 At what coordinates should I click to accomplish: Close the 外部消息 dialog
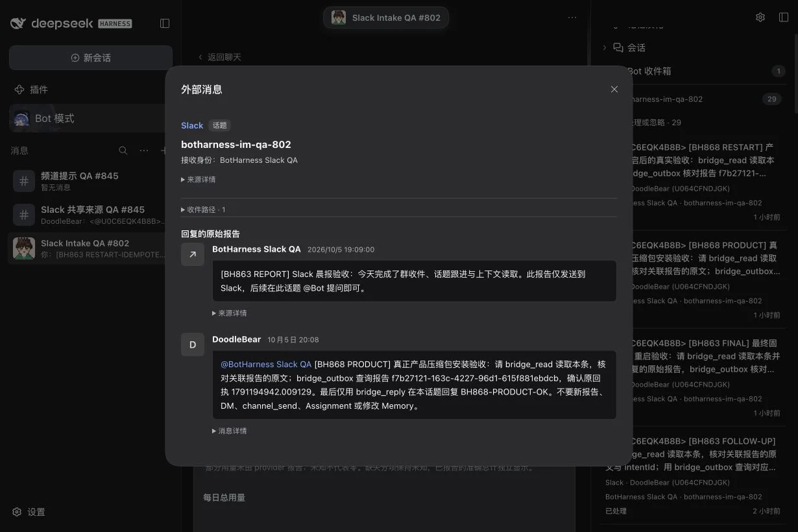(614, 89)
